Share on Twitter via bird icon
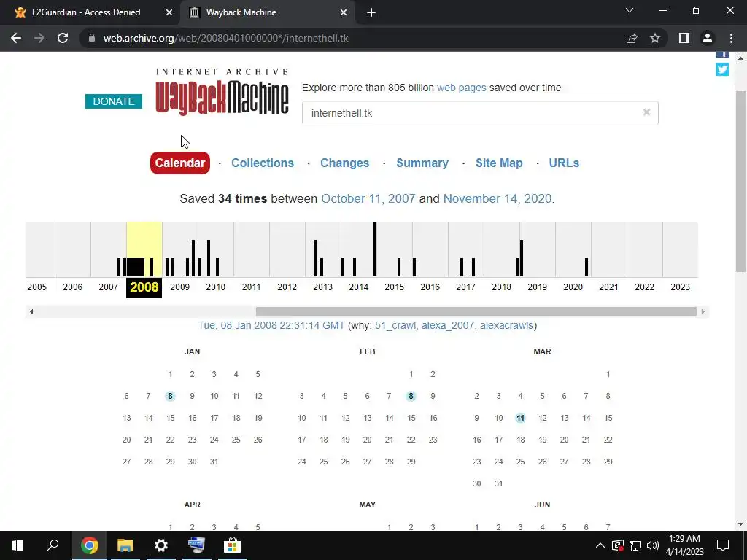 [x=722, y=69]
